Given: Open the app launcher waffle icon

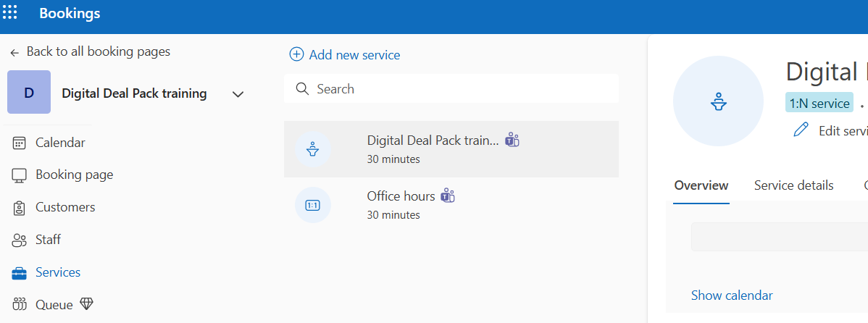Looking at the screenshot, I should pos(10,13).
